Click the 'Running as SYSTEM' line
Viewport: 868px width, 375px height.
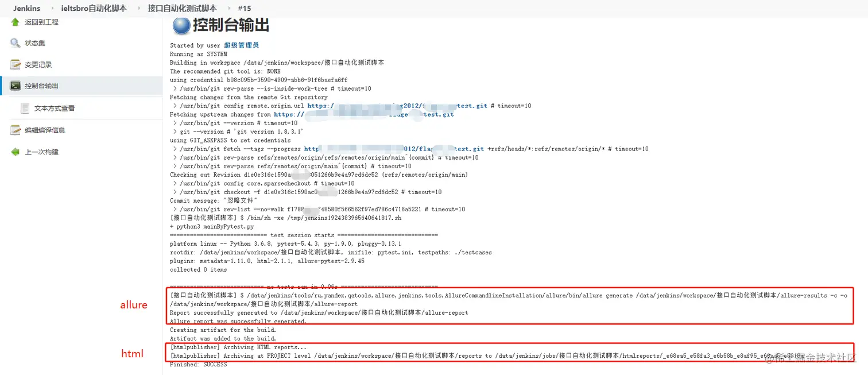tap(199, 54)
